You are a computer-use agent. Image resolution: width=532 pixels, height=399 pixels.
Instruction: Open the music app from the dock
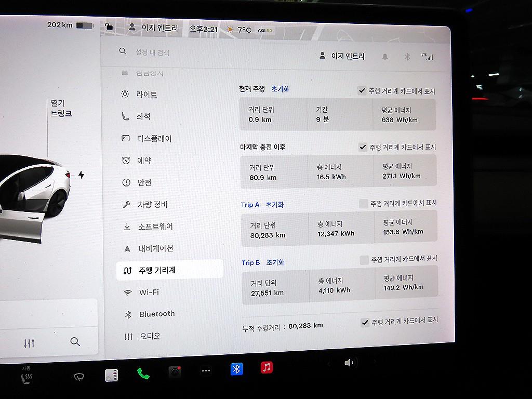pos(267,369)
